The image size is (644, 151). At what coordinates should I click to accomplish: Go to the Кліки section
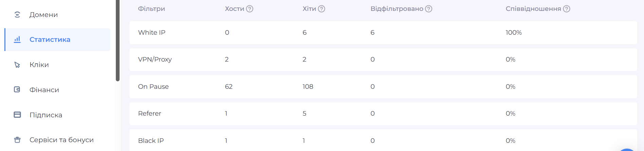[39, 65]
